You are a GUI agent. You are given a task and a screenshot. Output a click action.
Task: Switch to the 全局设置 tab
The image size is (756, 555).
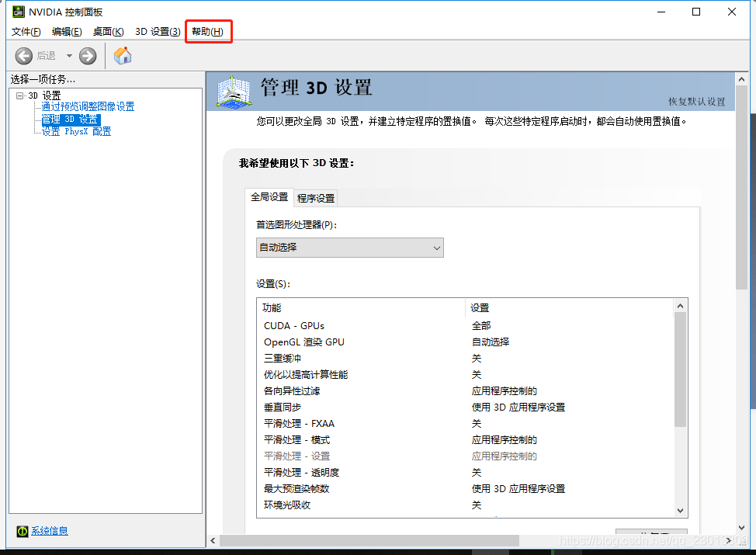269,196
